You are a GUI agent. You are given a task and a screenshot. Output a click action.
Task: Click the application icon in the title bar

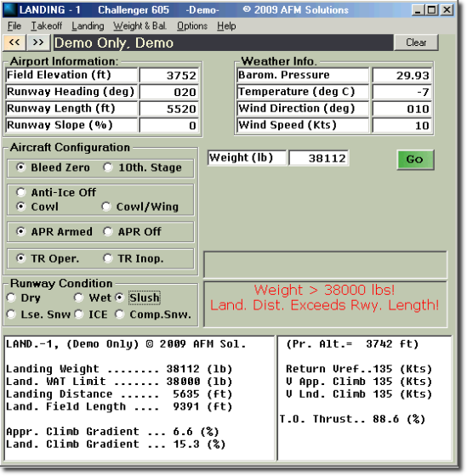(9, 9)
